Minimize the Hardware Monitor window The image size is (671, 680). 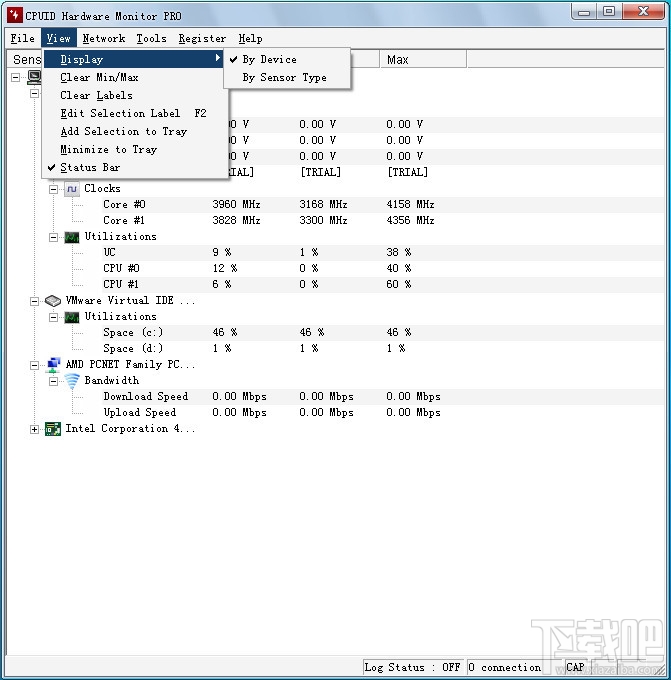point(584,12)
